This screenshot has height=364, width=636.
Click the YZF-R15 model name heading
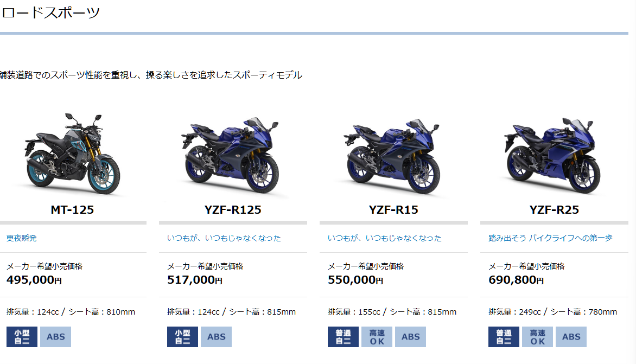click(x=393, y=209)
